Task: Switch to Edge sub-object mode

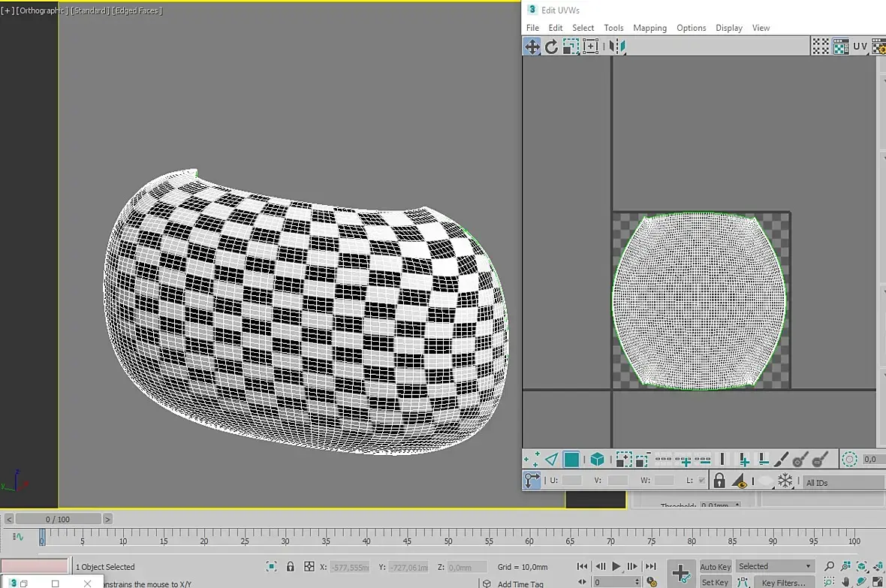Action: (551, 459)
